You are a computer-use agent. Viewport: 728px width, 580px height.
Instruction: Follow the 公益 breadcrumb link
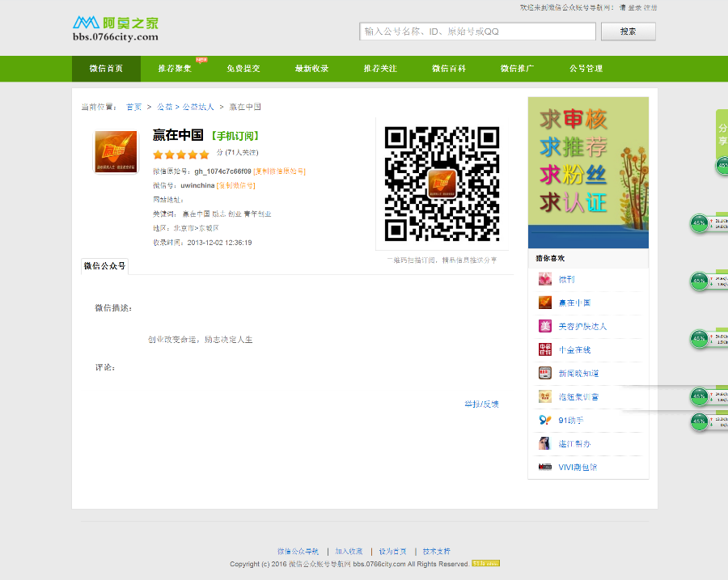164,107
